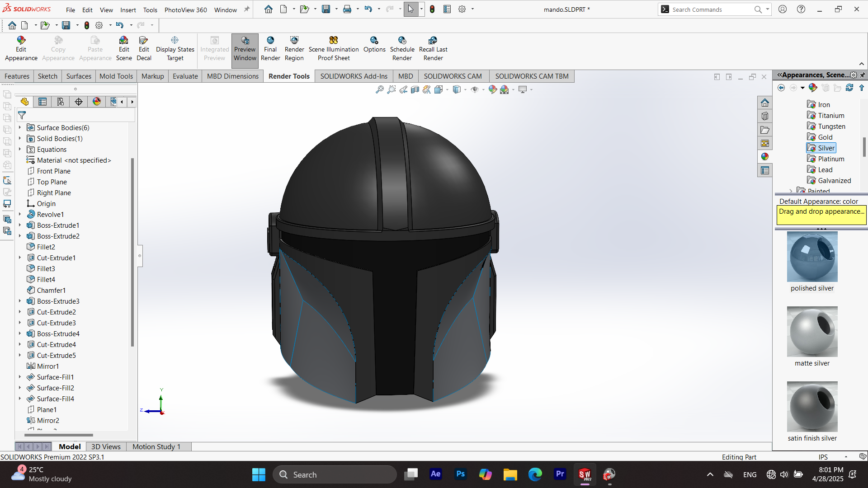Open Custom Properties tab in task pane
Image resolution: width=868 pixels, height=488 pixels.
[765, 170]
